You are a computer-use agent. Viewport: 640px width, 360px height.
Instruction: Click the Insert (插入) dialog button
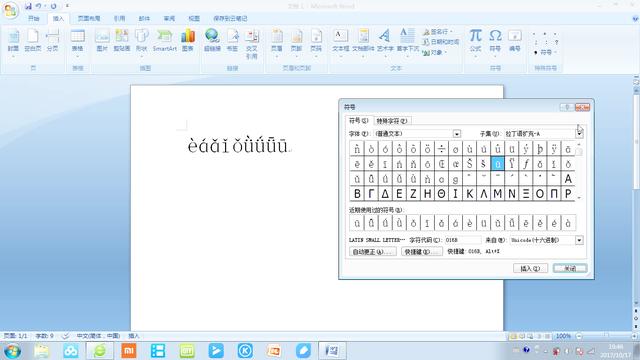tap(530, 268)
